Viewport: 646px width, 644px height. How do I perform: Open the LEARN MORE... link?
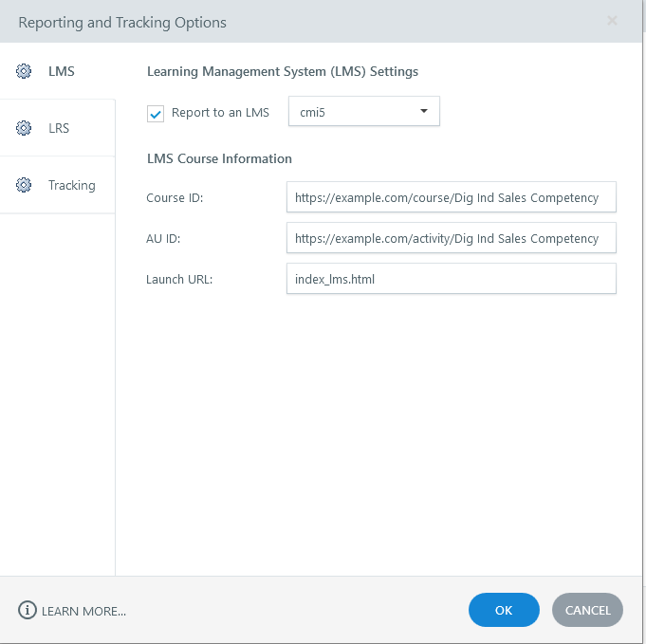83,611
